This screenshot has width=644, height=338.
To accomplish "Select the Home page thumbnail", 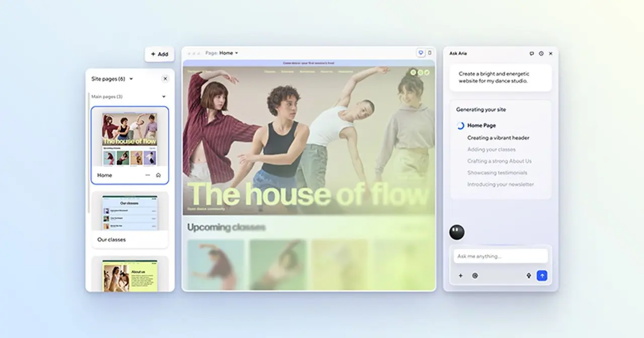I will (130, 139).
